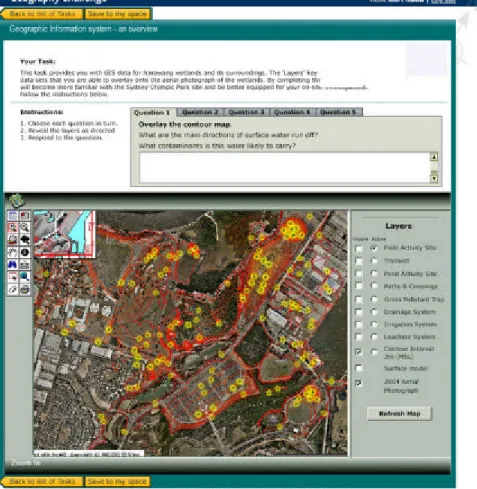The height and width of the screenshot is (489, 477).
Task: Click the Zoom In status text below map
Action: (x=26, y=463)
